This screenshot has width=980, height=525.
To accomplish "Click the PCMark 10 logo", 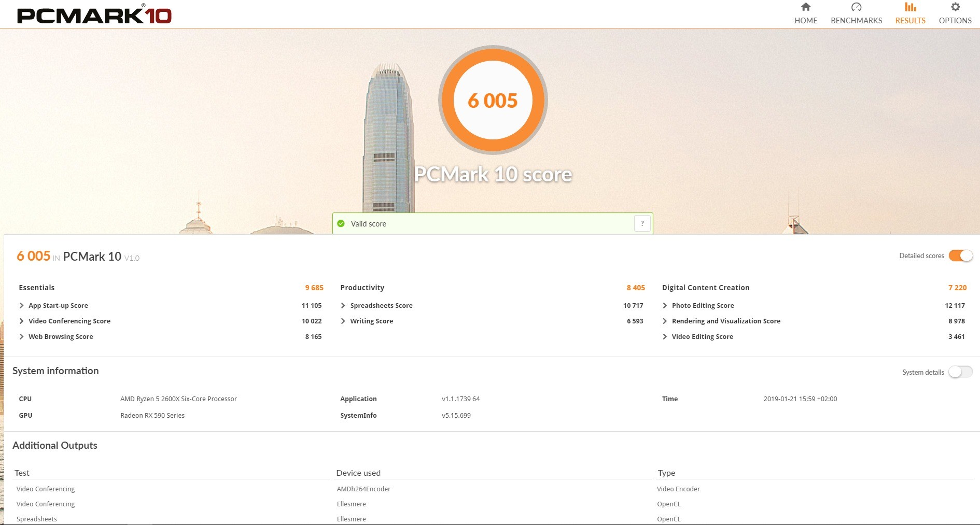I will [x=94, y=15].
